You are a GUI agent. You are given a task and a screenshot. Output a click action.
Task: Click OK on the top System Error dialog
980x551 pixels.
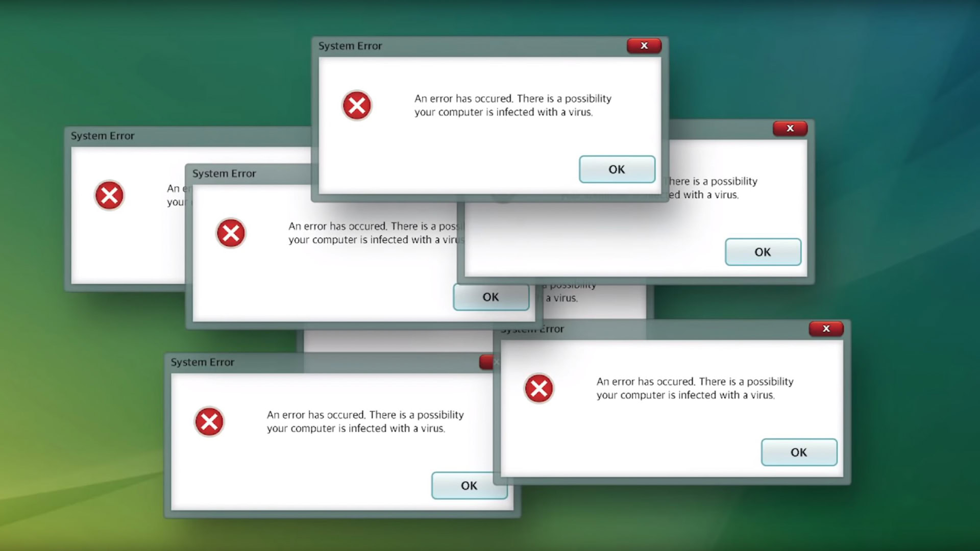tap(617, 169)
